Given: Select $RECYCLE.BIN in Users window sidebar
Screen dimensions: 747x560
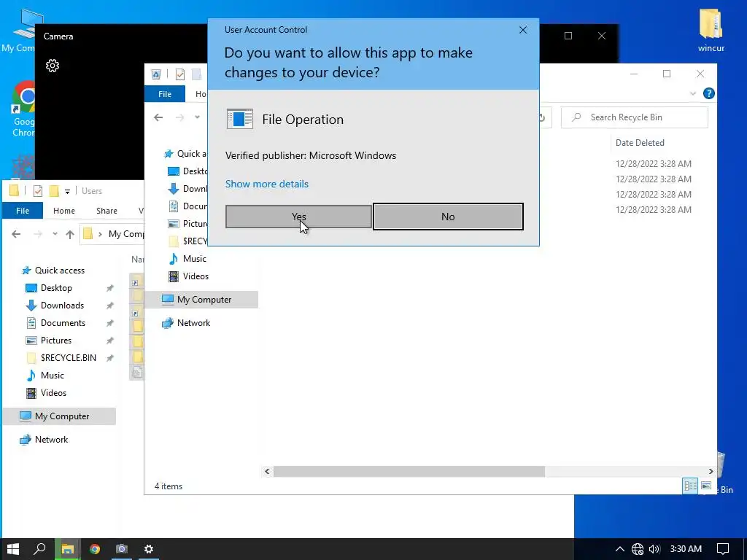Looking at the screenshot, I should point(68,358).
